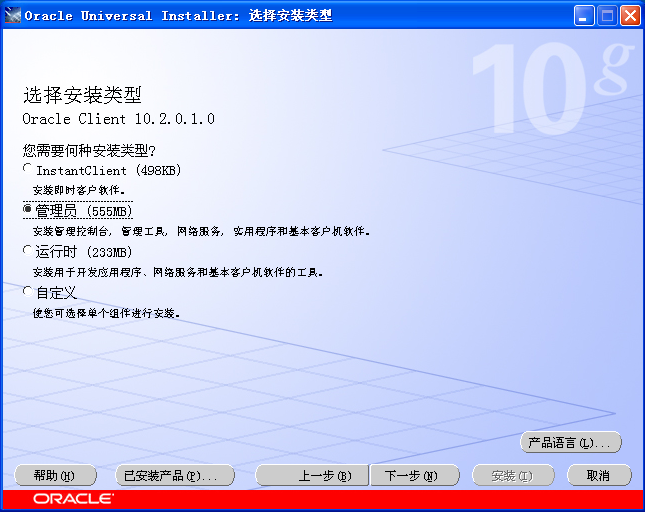This screenshot has height=512, width=645.
Task: Go back with 上一步(B)
Action: 312,476
